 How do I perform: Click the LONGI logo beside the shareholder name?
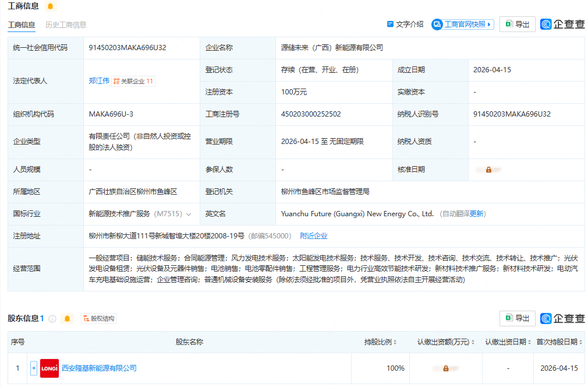pos(49,368)
